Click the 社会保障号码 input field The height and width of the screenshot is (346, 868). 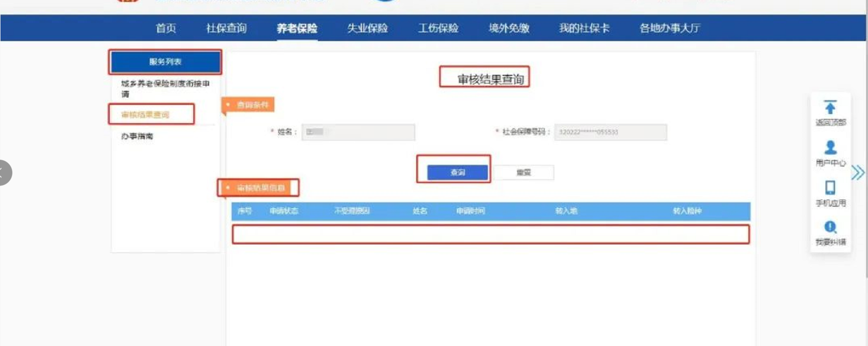610,132
